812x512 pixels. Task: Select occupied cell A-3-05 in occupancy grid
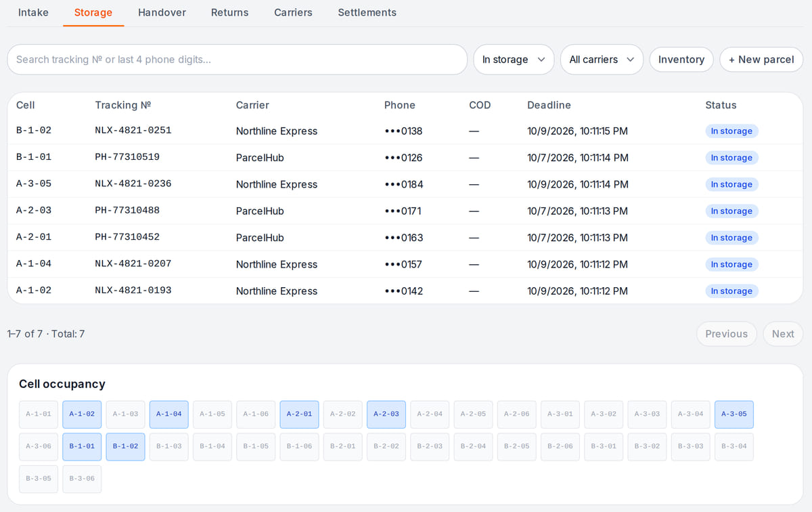734,414
